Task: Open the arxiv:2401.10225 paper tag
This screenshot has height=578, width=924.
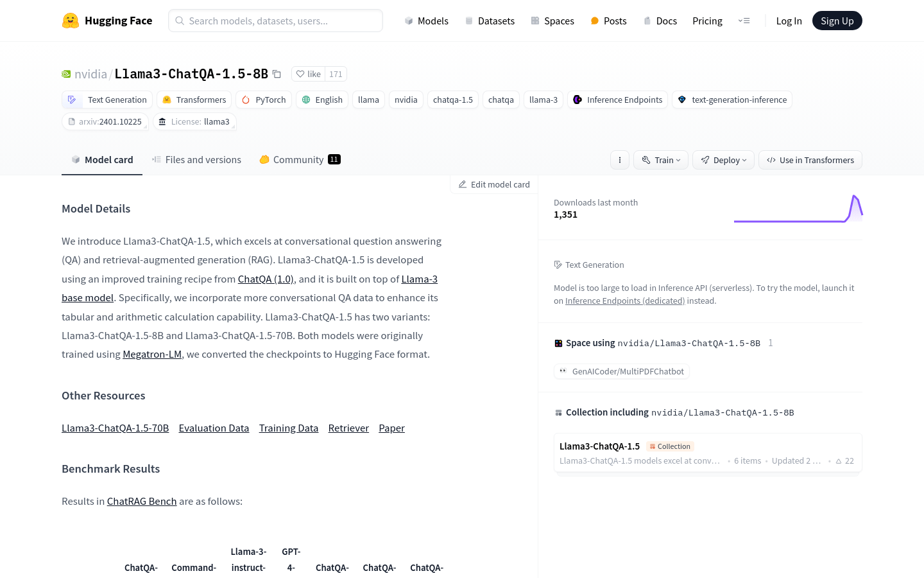Action: [105, 121]
